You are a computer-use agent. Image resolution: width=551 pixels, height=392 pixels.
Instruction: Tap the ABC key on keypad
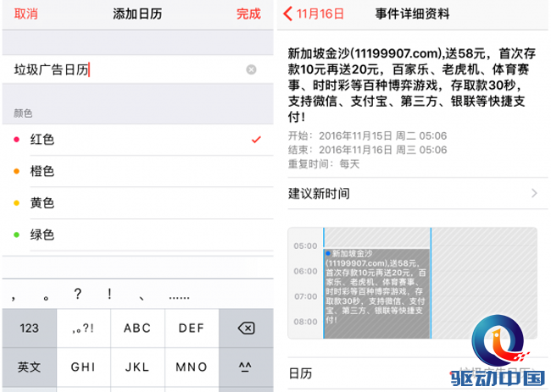click(137, 329)
